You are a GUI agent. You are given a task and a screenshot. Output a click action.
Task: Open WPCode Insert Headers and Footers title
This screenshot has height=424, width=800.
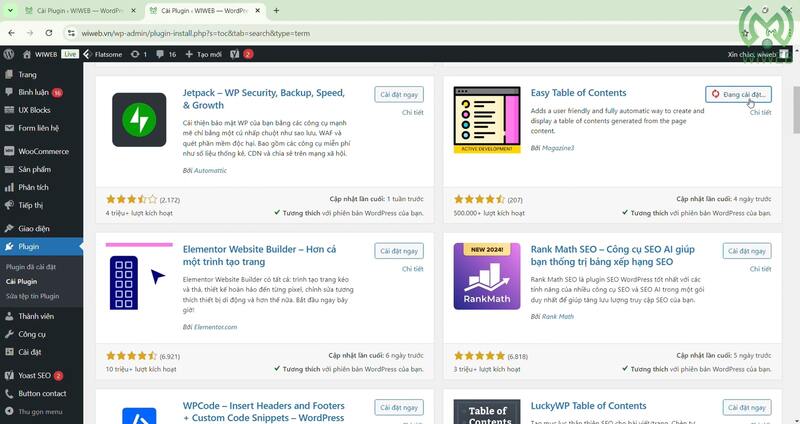(263, 412)
